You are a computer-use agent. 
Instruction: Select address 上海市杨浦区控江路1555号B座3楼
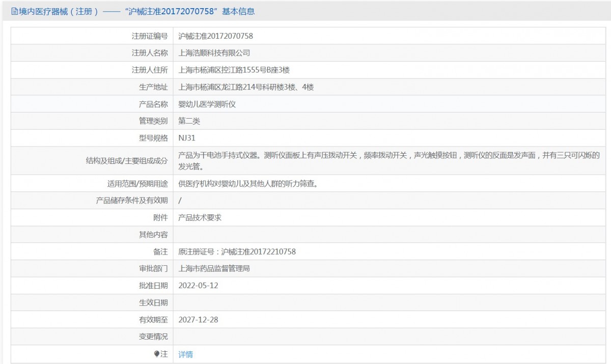[x=234, y=70]
